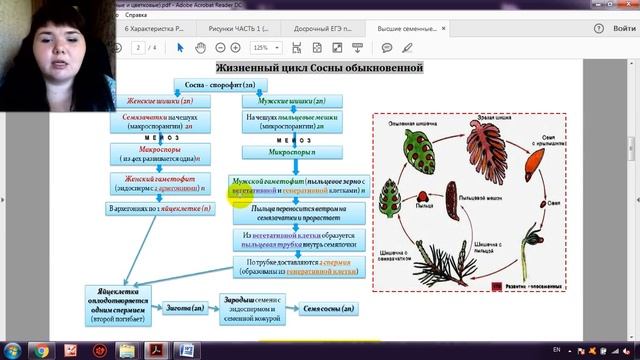Click the fit one full page icon
The image size is (640, 360).
pyautogui.click(x=317, y=48)
